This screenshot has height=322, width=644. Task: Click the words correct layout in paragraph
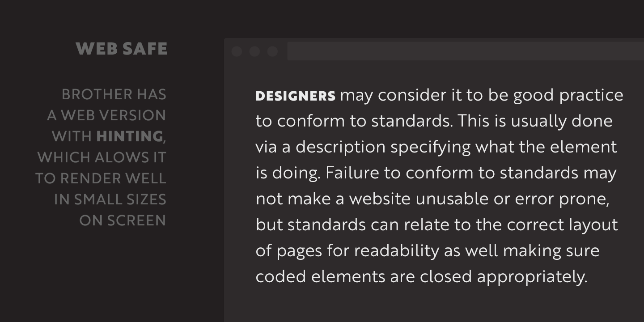pos(562,225)
